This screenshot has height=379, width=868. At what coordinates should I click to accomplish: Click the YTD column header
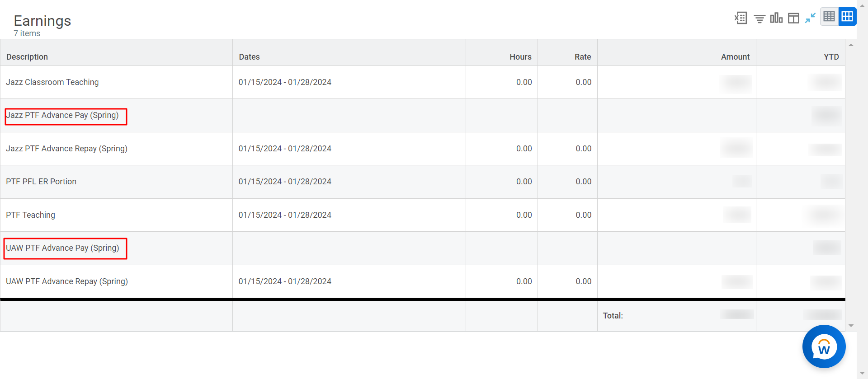[831, 57]
